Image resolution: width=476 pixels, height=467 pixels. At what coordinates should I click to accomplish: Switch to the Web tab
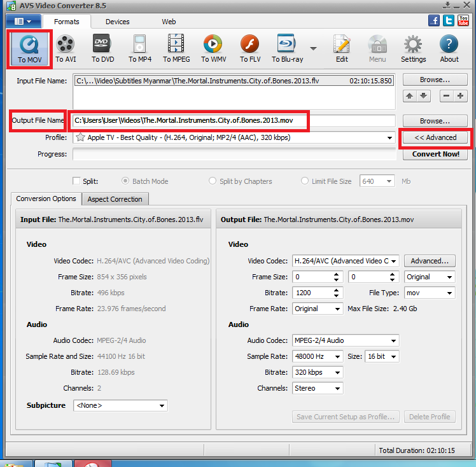tap(169, 22)
